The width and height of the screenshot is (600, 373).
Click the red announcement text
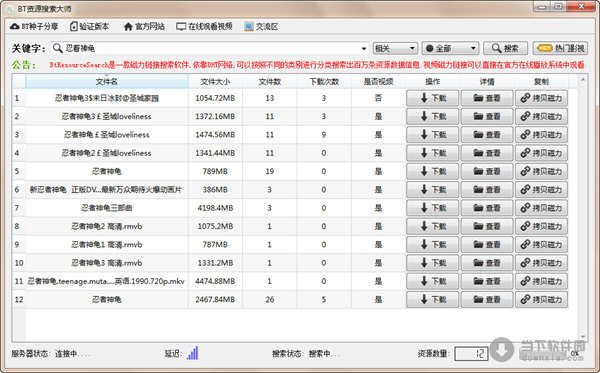[x=317, y=65]
